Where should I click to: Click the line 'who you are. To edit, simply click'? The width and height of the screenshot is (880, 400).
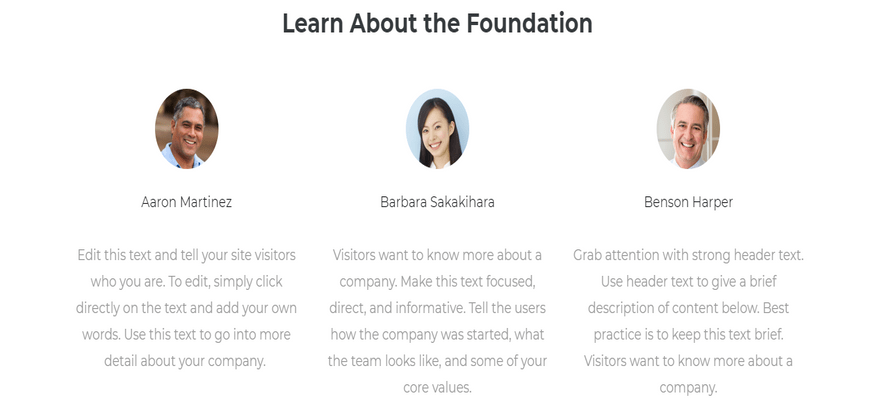pos(186,282)
